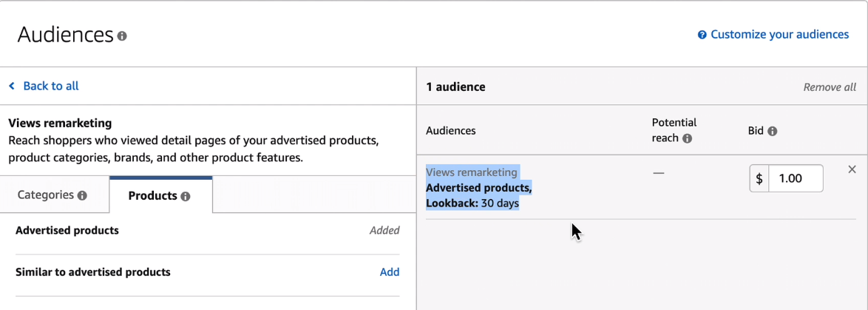Click the Added status text
The width and height of the screenshot is (868, 310).
coord(384,230)
